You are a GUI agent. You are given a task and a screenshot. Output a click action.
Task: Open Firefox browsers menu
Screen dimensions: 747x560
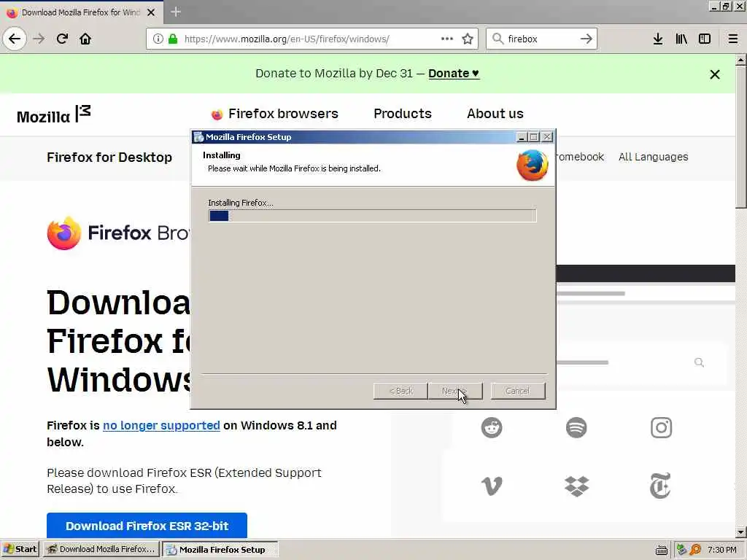click(275, 114)
